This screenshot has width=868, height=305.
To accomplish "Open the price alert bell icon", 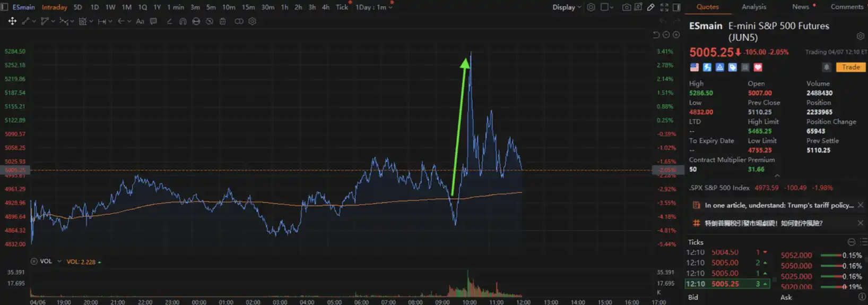I will [x=826, y=67].
